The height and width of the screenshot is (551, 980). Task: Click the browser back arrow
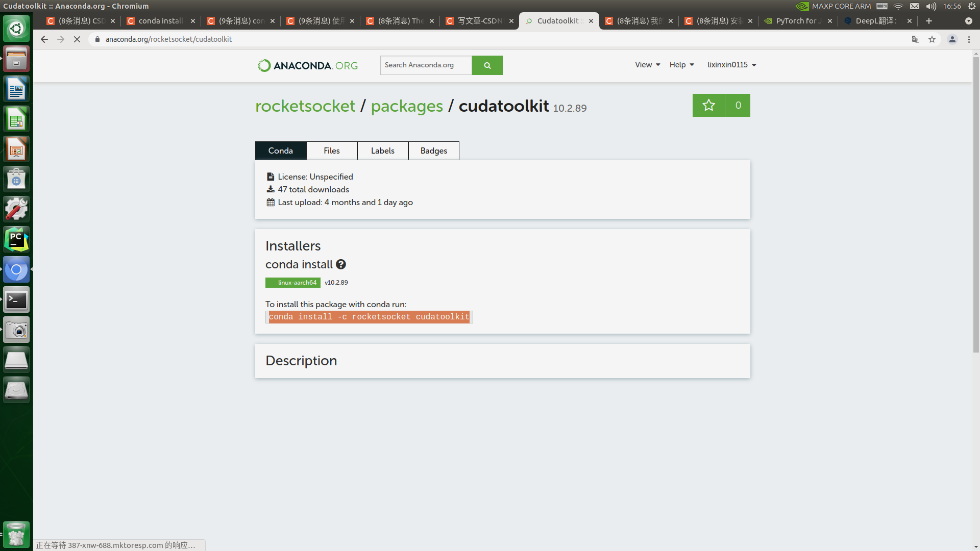(44, 39)
